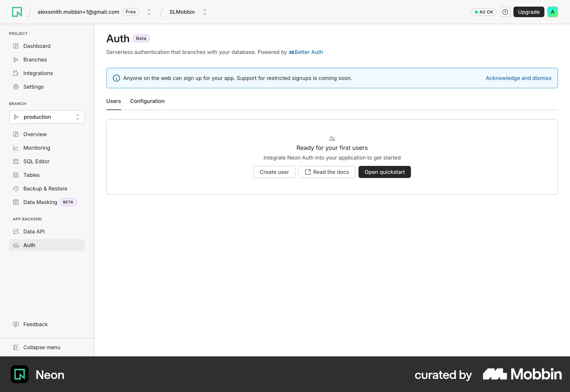
Task: Open the SQL Editor page
Action: [47, 162]
